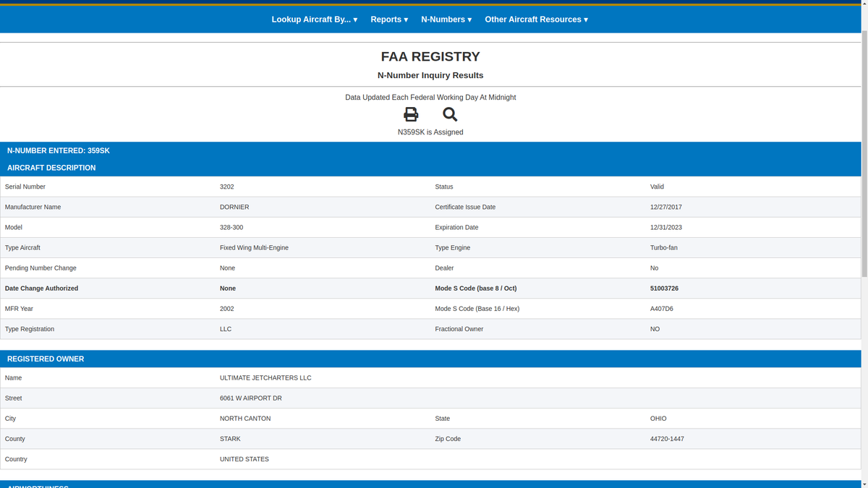Click owner name ULTIMATE JETCHARTERS LLC
Viewport: 868px width, 488px height.
[265, 377]
